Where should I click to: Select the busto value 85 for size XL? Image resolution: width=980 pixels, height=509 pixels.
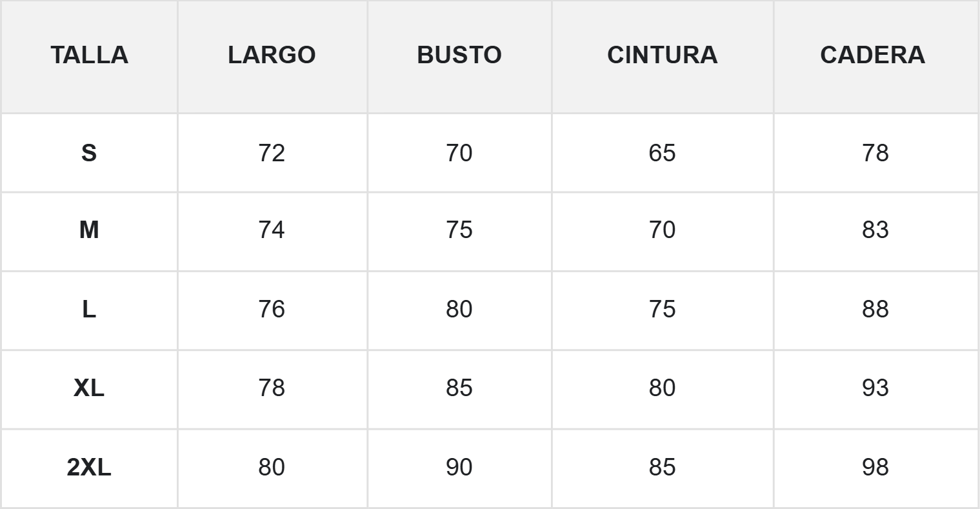point(459,388)
